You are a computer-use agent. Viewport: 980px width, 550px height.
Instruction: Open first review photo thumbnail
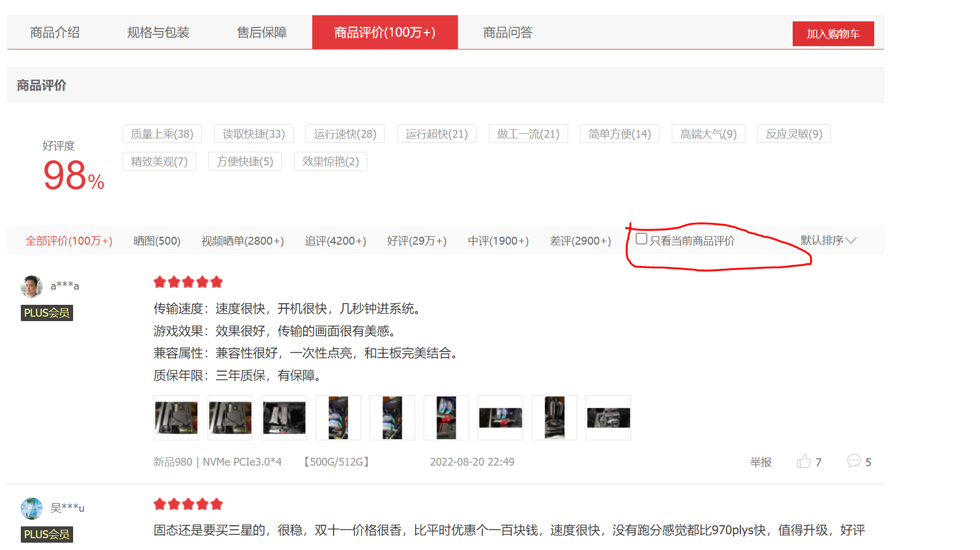point(176,418)
